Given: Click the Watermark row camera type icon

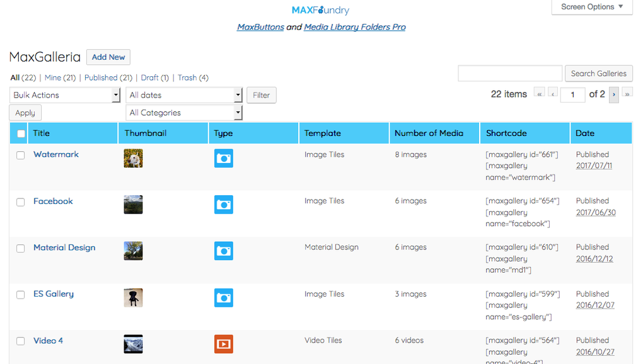Looking at the screenshot, I should 223,158.
